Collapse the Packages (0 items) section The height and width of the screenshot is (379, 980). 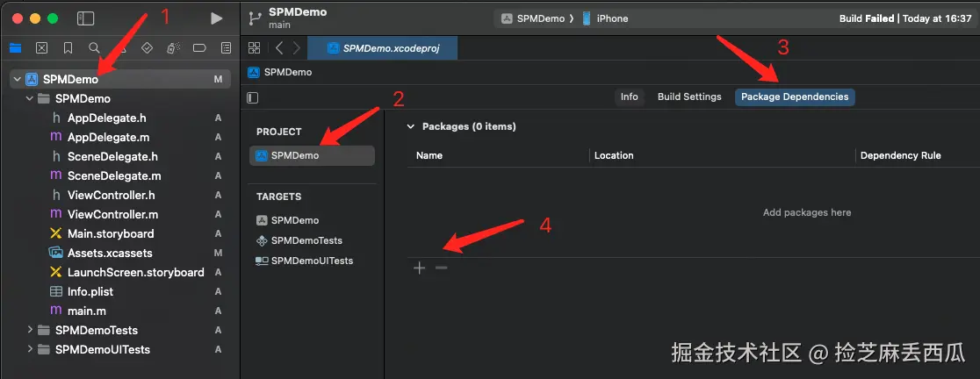pyautogui.click(x=411, y=126)
